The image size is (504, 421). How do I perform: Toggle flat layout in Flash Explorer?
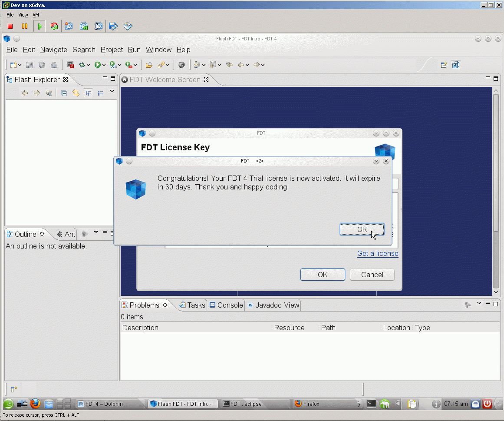(100, 93)
